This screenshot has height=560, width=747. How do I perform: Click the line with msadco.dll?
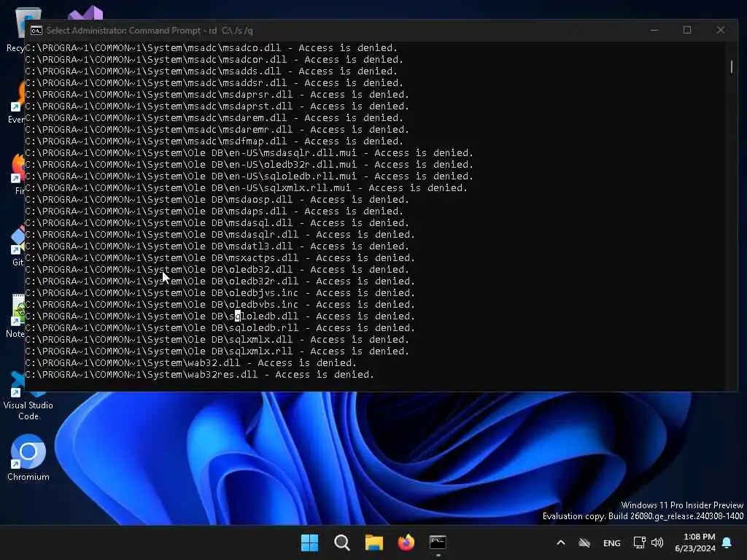pos(211,47)
